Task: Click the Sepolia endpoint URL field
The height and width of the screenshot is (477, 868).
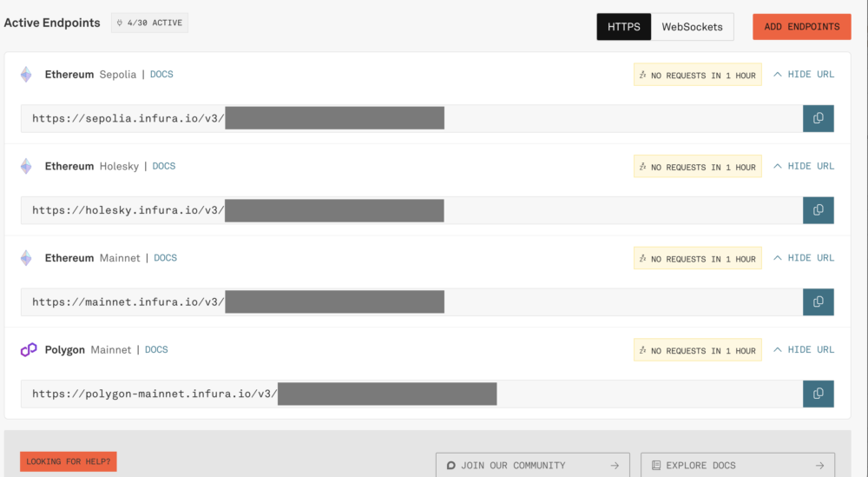Action: pos(411,118)
